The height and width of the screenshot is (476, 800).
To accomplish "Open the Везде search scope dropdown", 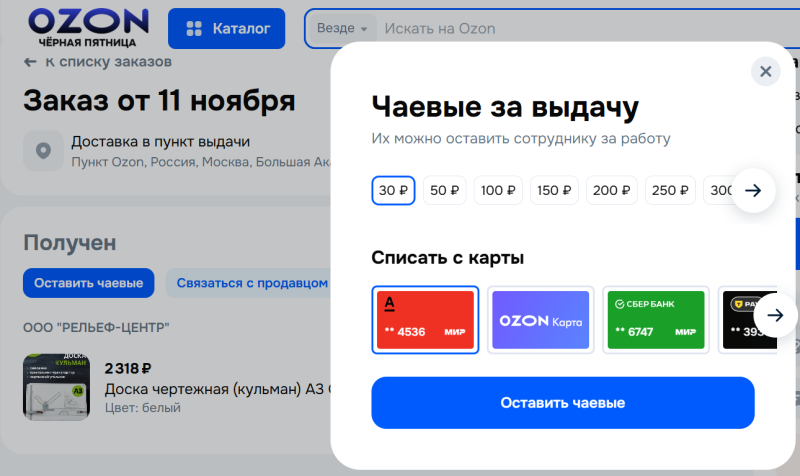I will point(342,28).
